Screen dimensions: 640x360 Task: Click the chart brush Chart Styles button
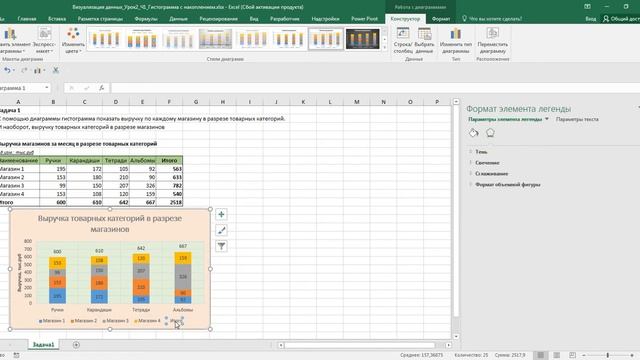pyautogui.click(x=221, y=231)
